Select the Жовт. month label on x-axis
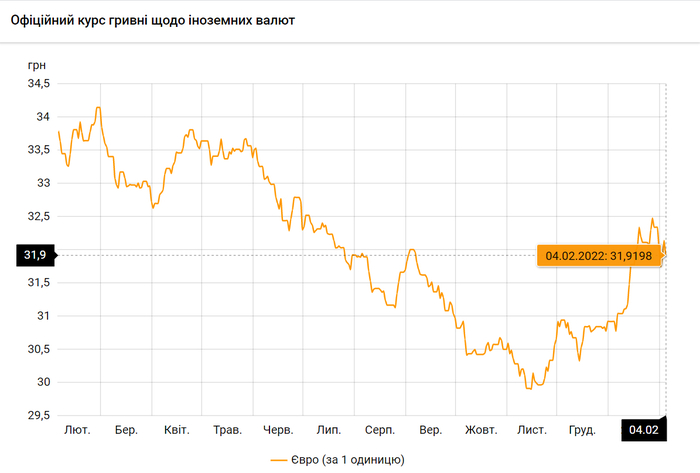This screenshot has height=473, width=700. click(x=481, y=430)
